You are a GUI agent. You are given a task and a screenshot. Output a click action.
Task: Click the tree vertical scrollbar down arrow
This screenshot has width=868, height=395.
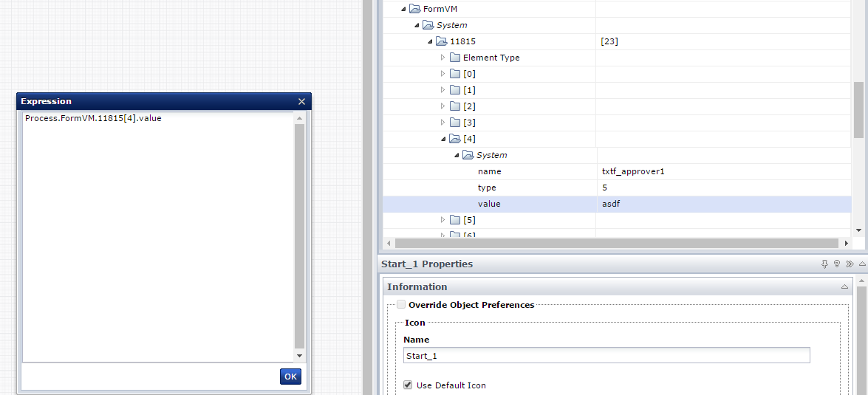tap(858, 230)
